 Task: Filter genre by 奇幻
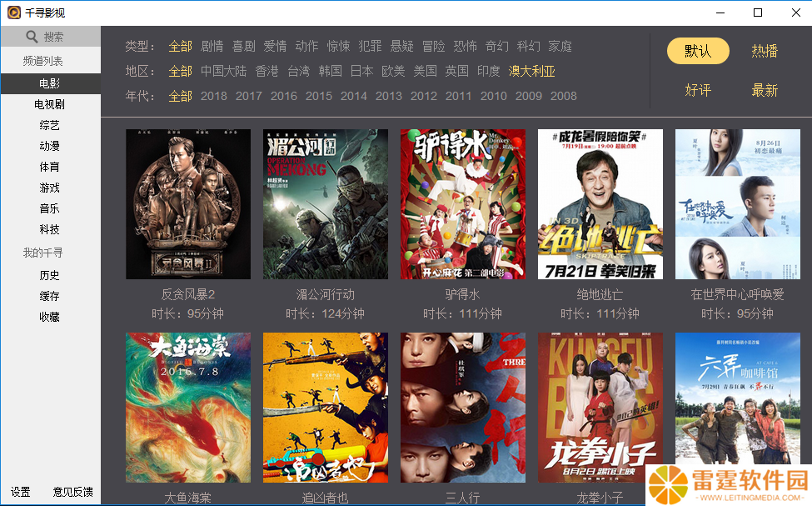[x=496, y=46]
